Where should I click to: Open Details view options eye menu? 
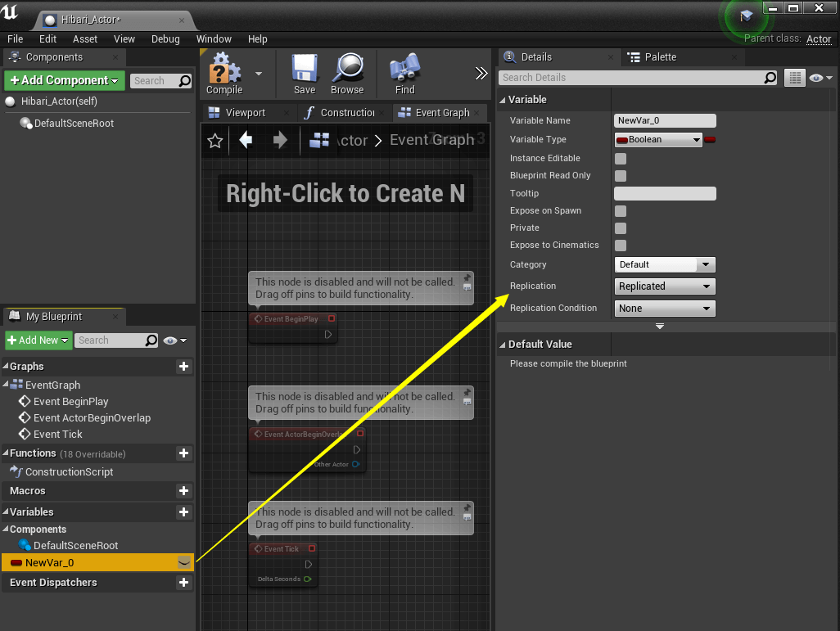pos(820,79)
